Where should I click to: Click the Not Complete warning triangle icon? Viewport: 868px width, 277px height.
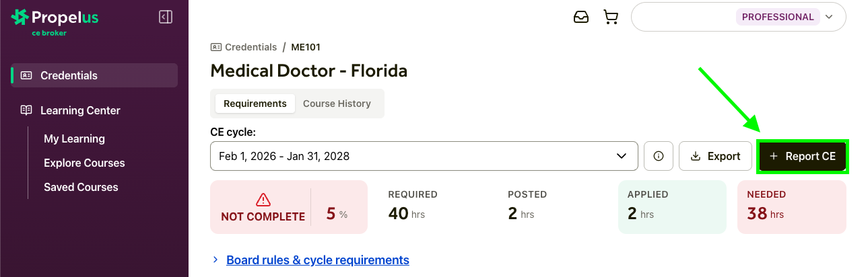coord(263,200)
